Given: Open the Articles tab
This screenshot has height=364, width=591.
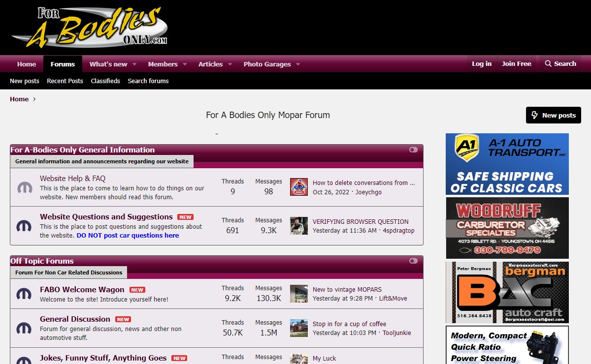Looking at the screenshot, I should pyautogui.click(x=210, y=64).
